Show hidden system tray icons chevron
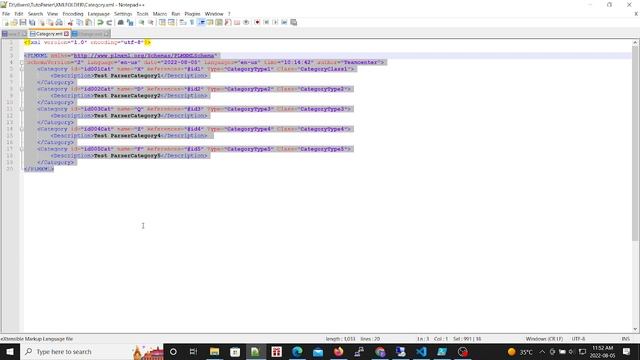 pos(542,352)
